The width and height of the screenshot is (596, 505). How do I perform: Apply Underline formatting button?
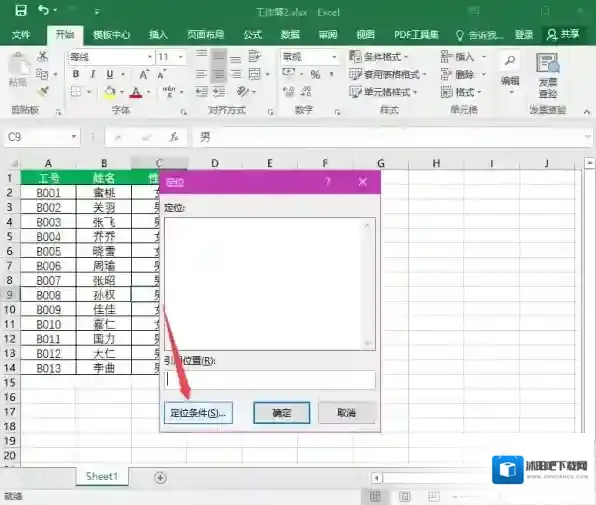click(x=110, y=74)
